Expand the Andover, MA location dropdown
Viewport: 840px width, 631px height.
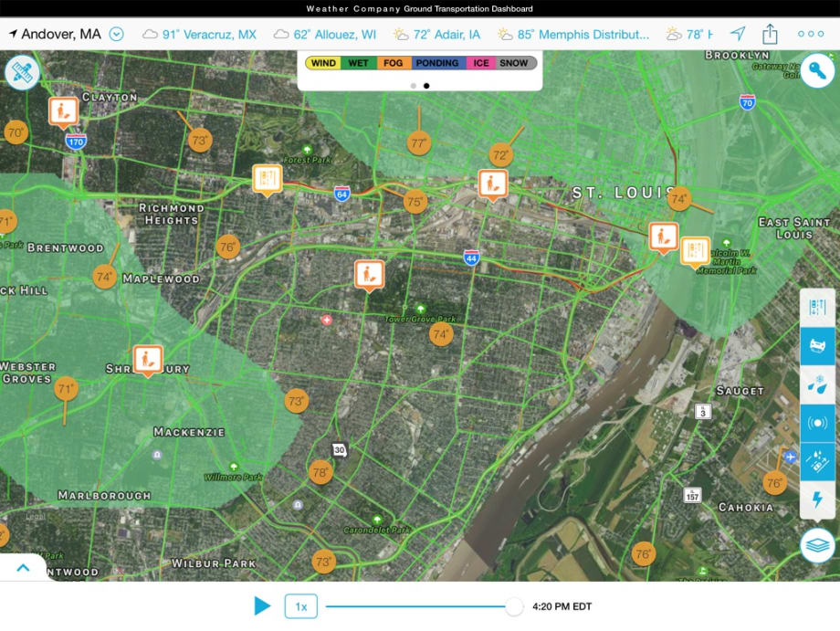pos(116,33)
